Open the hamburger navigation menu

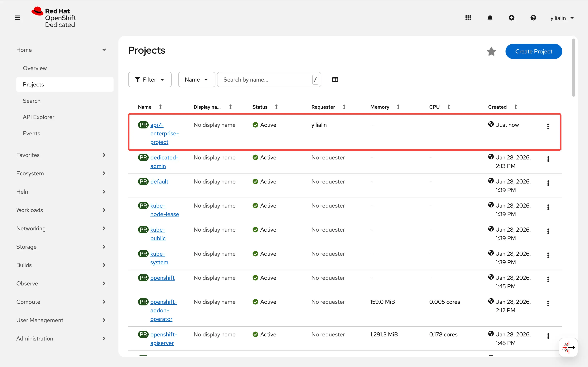point(17,18)
